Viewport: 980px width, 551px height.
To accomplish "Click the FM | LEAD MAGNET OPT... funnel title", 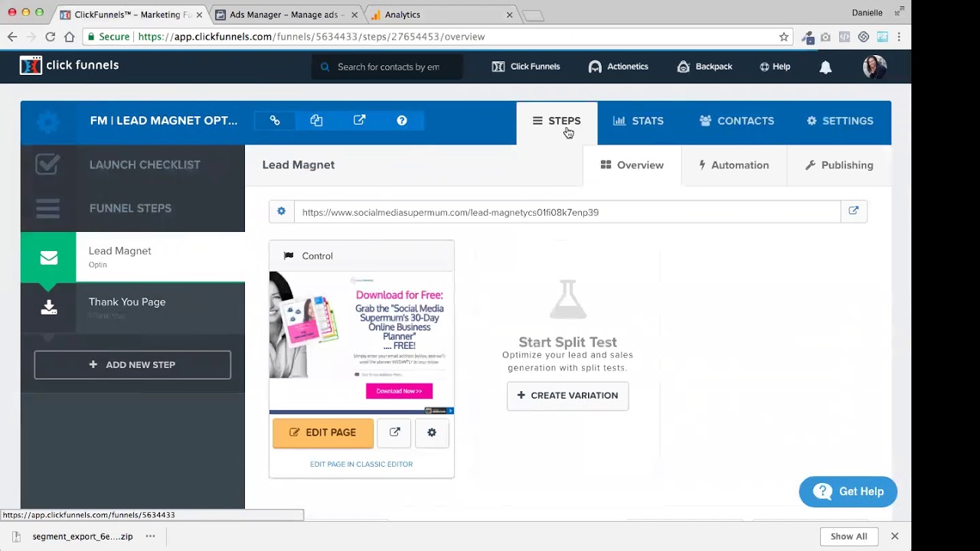I will coord(164,121).
